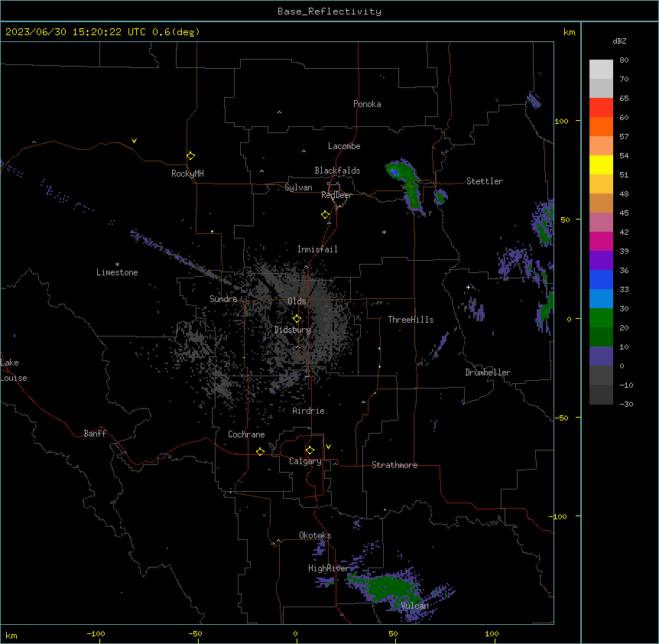Screen dimensions: 659x644
Task: Click the Lake Louise label
Action: [14, 370]
